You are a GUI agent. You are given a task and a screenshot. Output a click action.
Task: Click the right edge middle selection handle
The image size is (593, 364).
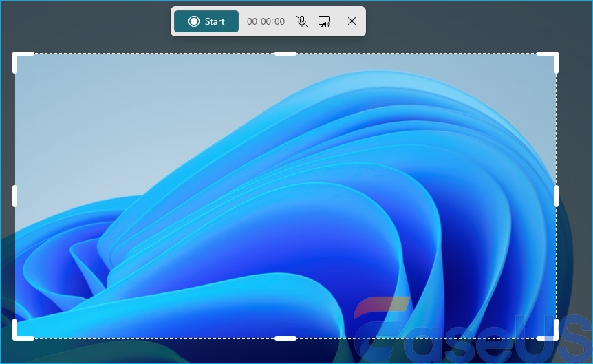click(557, 196)
